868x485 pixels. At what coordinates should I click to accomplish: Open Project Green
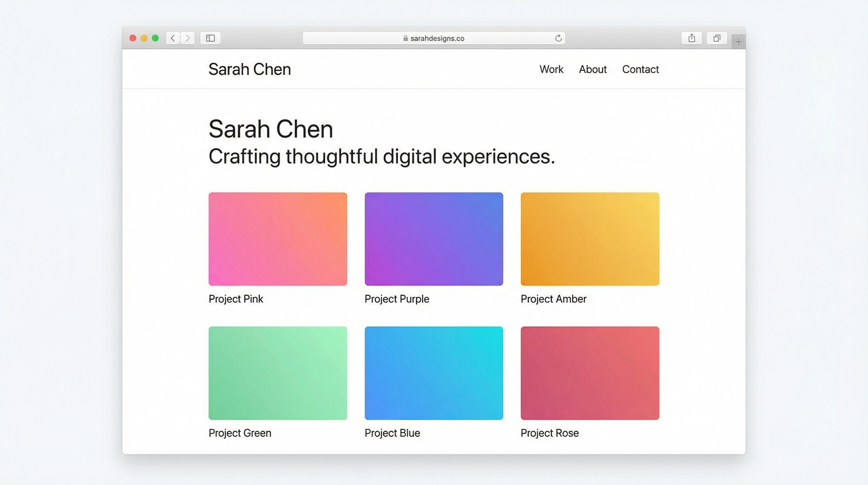(x=277, y=373)
